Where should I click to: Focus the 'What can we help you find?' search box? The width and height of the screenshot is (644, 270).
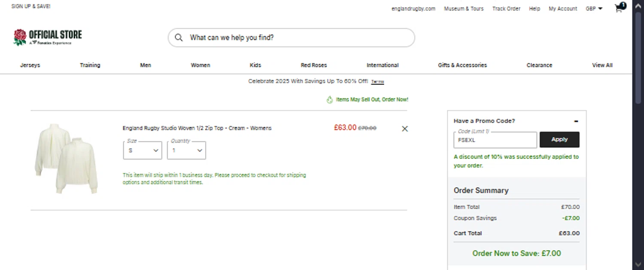296,38
